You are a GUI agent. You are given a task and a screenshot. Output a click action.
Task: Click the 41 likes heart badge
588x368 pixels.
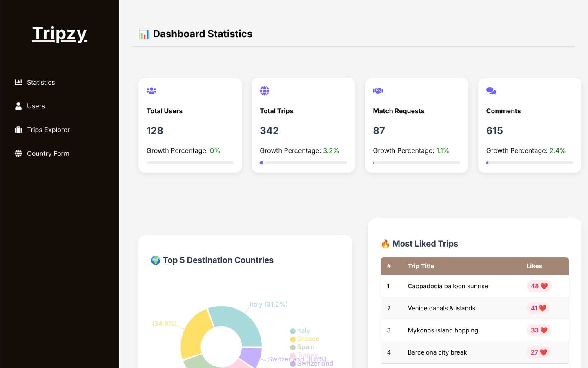(538, 308)
